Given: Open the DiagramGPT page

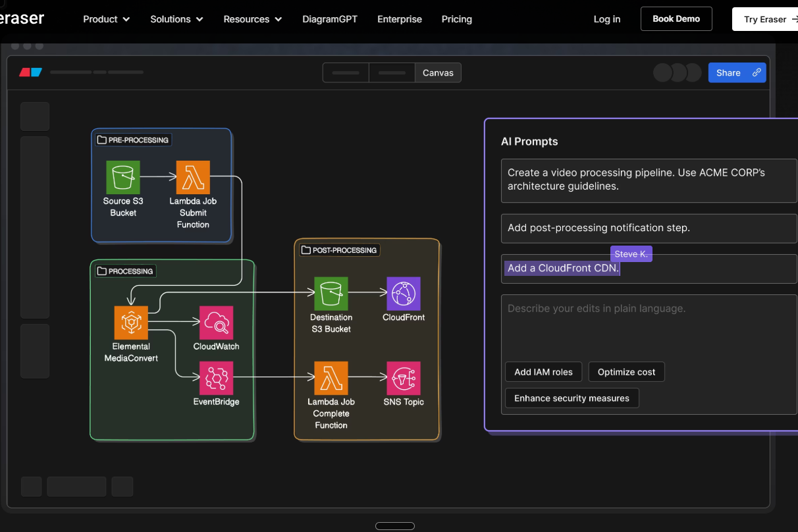Looking at the screenshot, I should click(330, 19).
